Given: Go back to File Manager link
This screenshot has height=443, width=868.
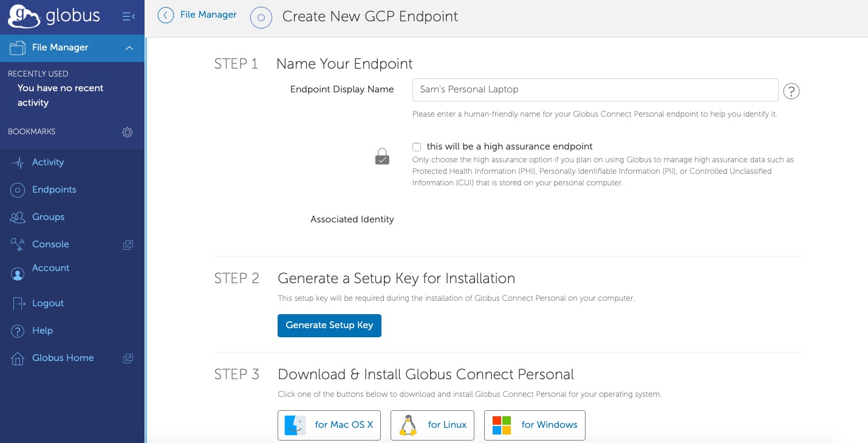Looking at the screenshot, I should pyautogui.click(x=208, y=15).
